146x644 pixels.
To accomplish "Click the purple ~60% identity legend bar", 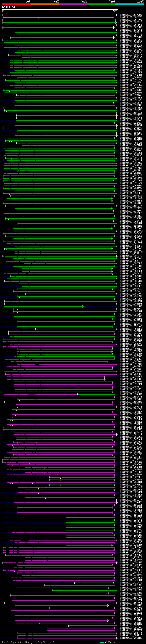I will 73,4.
